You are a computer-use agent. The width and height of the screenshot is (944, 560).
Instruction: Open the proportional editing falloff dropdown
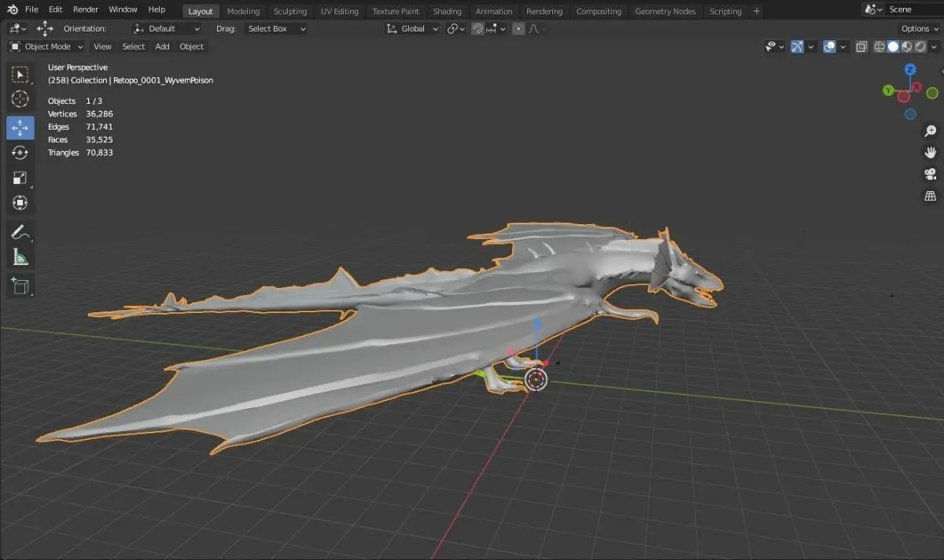coord(538,28)
